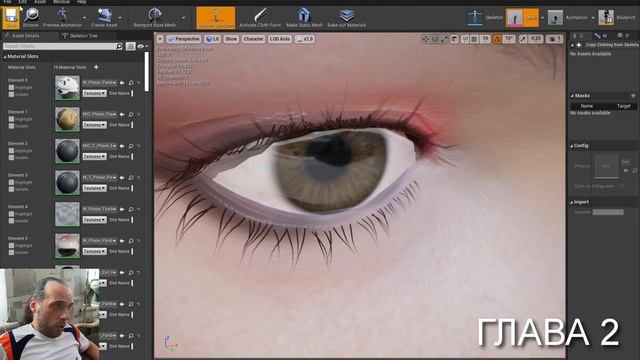Click Element 1 material preview thumbnail
Image resolution: width=640 pixels, height=360 pixels.
(67, 119)
